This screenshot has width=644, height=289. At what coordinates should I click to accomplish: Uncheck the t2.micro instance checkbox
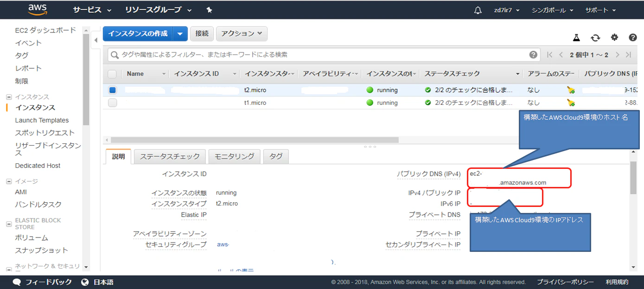(x=112, y=90)
